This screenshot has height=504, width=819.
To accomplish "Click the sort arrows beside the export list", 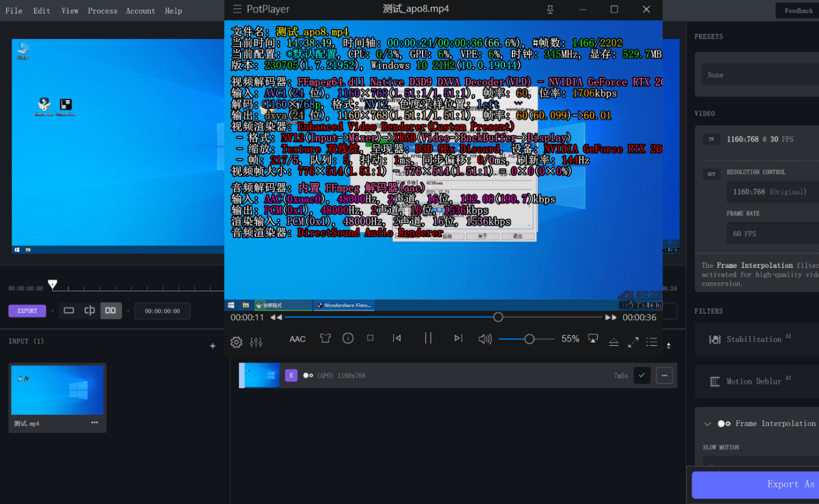I will [x=669, y=346].
